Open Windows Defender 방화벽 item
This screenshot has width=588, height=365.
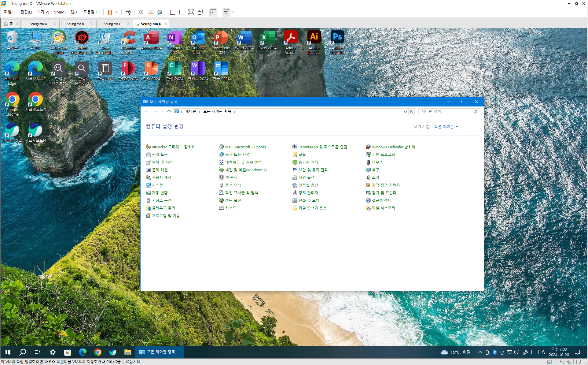pyautogui.click(x=393, y=147)
